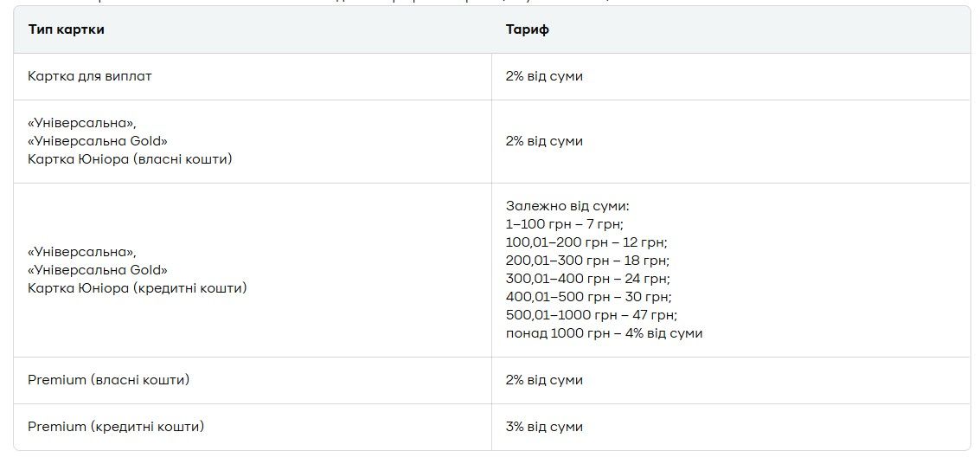The image size is (980, 464).
Task: Click the "300,01–400 грн – 24 грн" line
Action: click(587, 279)
